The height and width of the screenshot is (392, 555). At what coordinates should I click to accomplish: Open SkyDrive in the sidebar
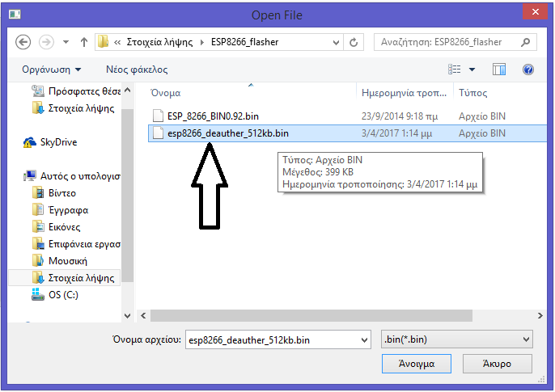50,142
